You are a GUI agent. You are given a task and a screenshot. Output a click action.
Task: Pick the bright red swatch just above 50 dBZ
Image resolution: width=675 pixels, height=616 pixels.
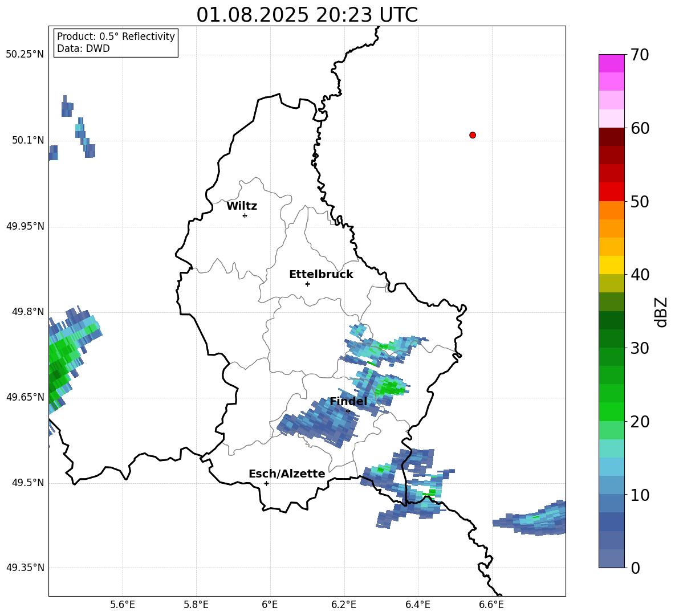tap(611, 192)
